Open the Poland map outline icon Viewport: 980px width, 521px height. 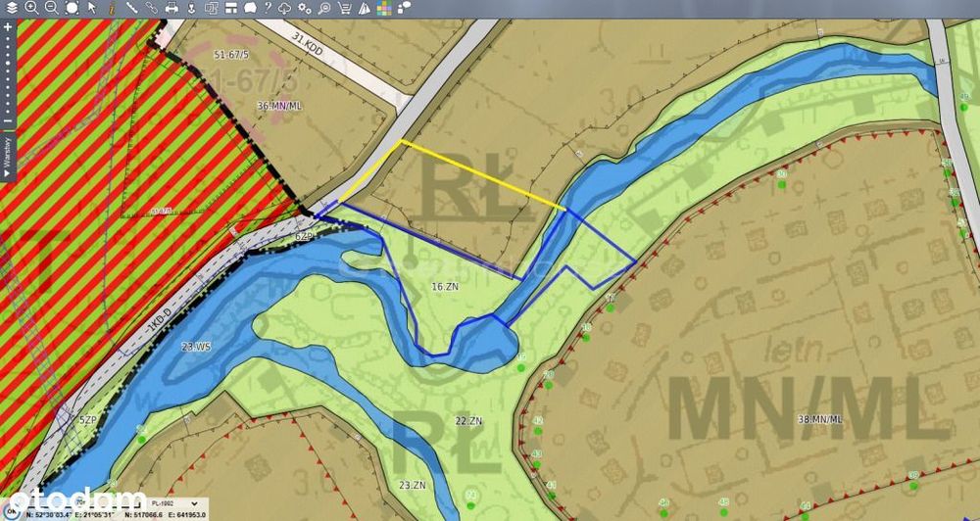click(250, 8)
